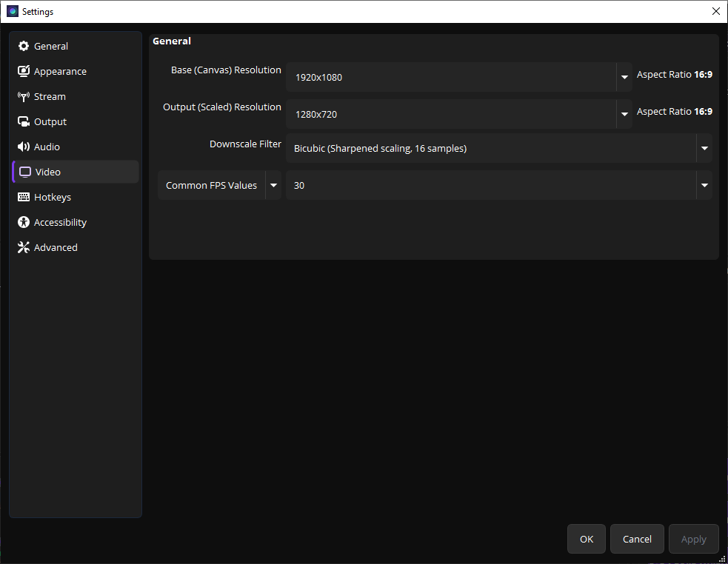Viewport: 728px width, 564px height.
Task: Switch to Advanced settings
Action: coord(76,247)
